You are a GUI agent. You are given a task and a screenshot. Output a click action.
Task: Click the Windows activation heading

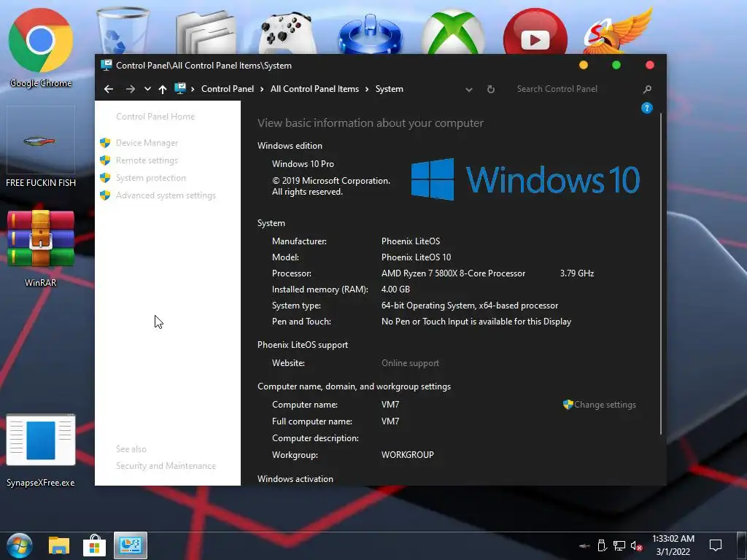pyautogui.click(x=295, y=479)
